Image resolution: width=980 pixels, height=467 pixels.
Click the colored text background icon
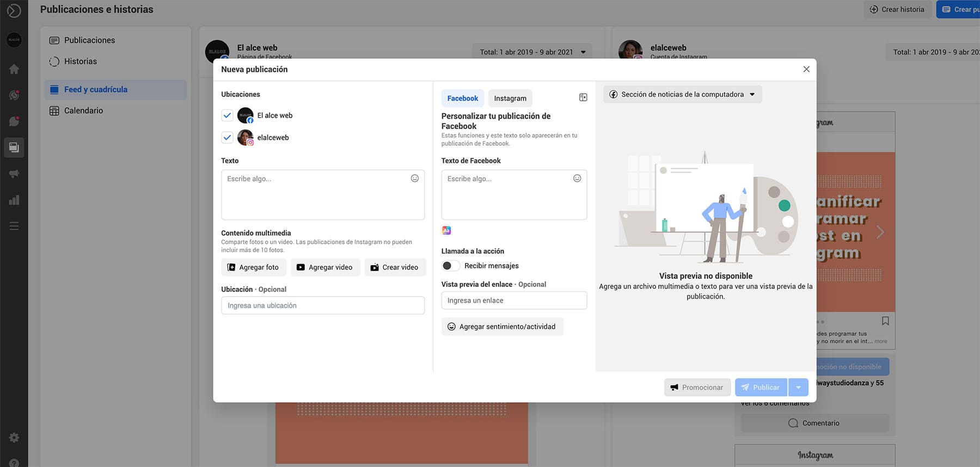[x=446, y=230]
